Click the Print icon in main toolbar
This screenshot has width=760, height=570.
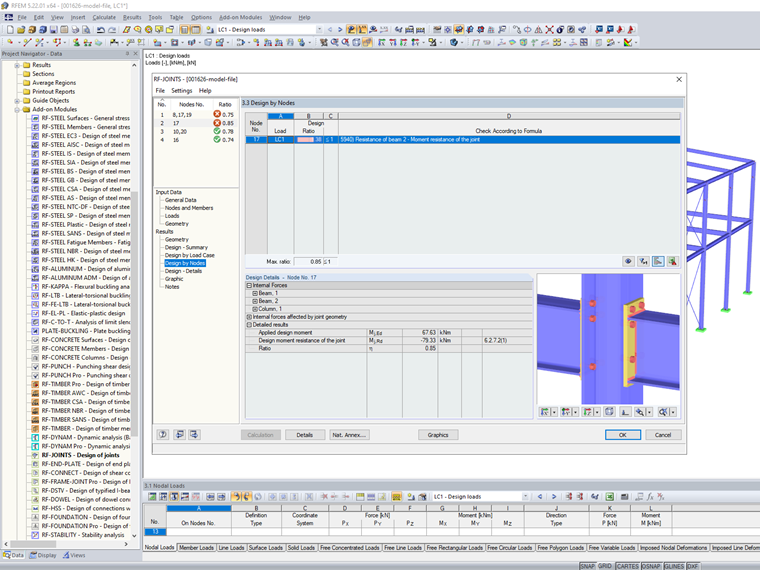coord(75,30)
